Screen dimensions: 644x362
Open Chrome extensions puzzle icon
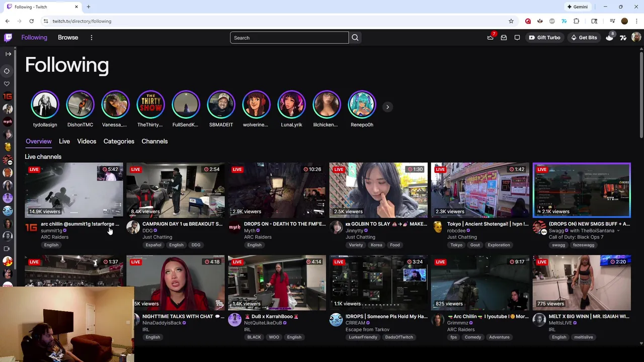[577, 21]
